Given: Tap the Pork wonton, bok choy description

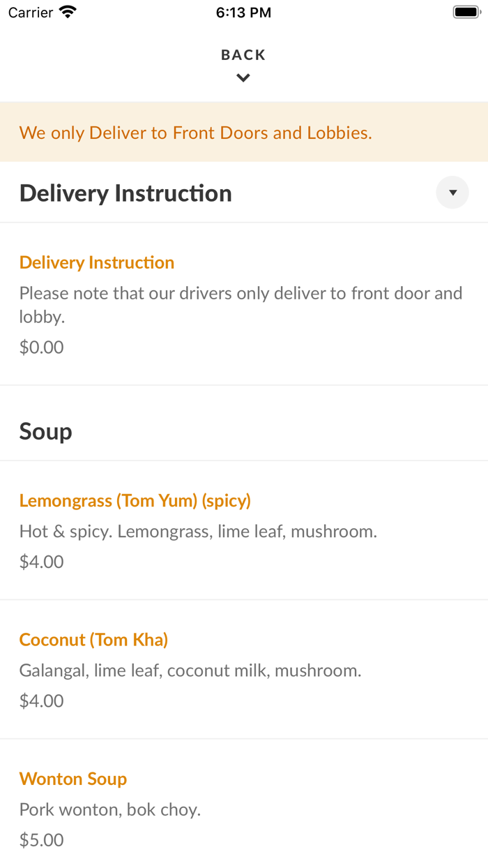Looking at the screenshot, I should [110, 810].
